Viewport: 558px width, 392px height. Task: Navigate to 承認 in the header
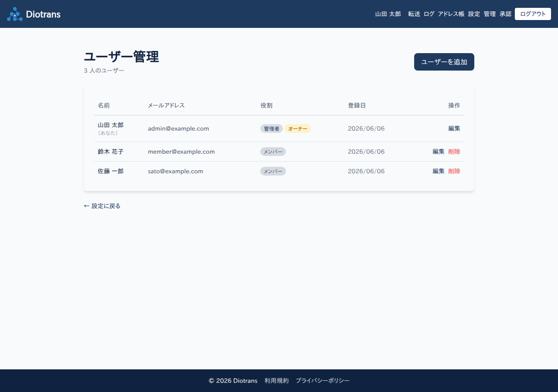pos(505,14)
